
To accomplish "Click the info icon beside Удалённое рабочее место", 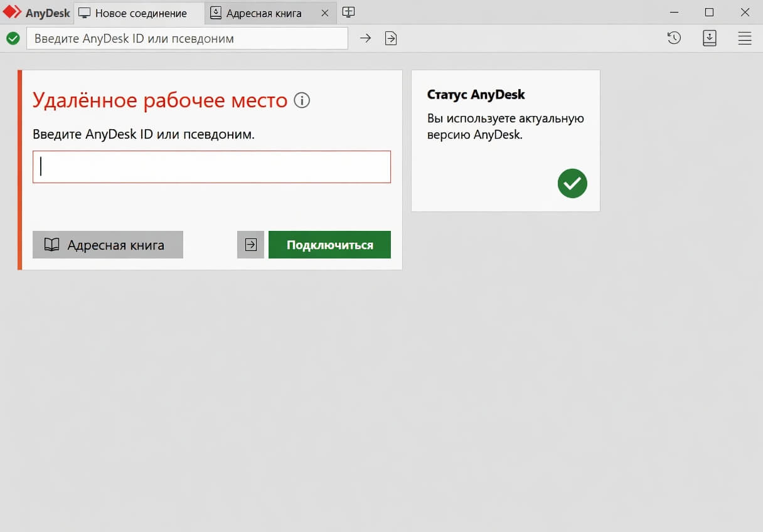I will coord(302,100).
